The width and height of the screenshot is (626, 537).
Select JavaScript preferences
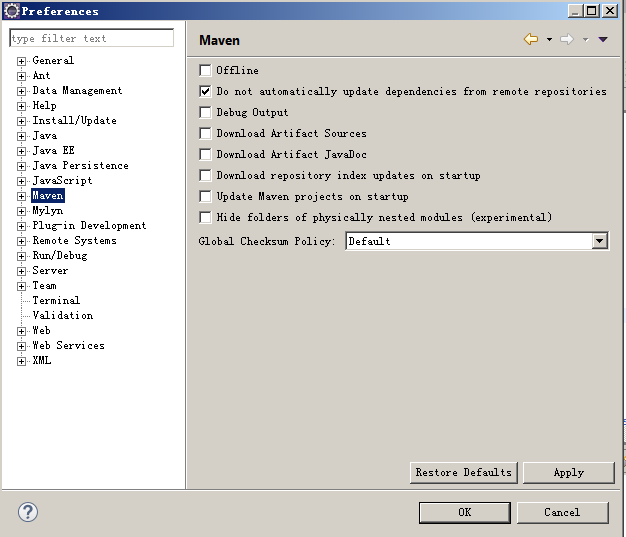point(62,180)
